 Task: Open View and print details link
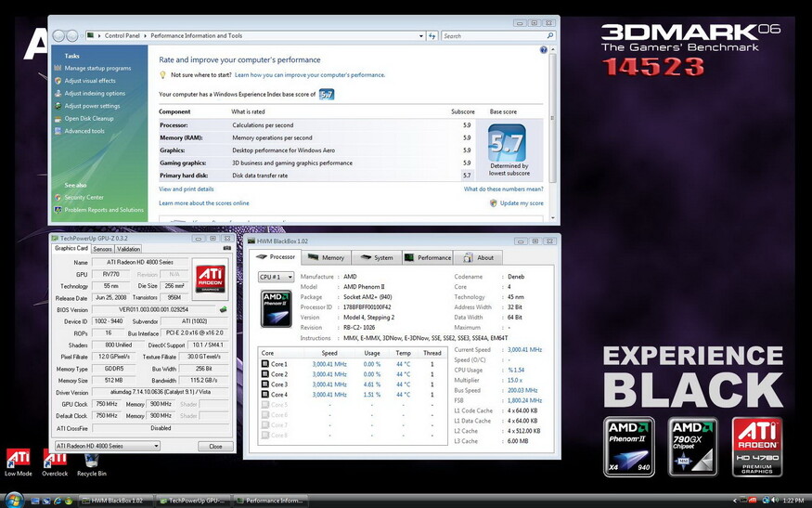[x=187, y=189]
